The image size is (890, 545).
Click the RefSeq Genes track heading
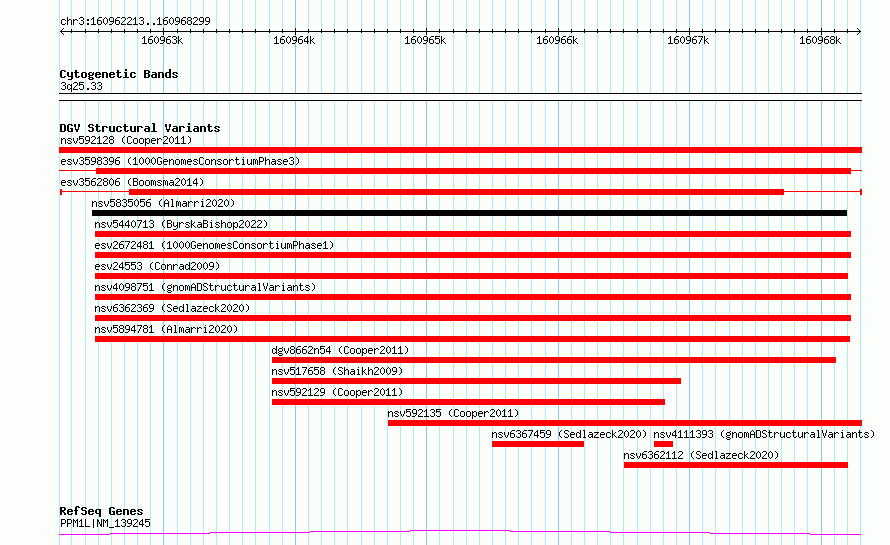pyautogui.click(x=101, y=511)
